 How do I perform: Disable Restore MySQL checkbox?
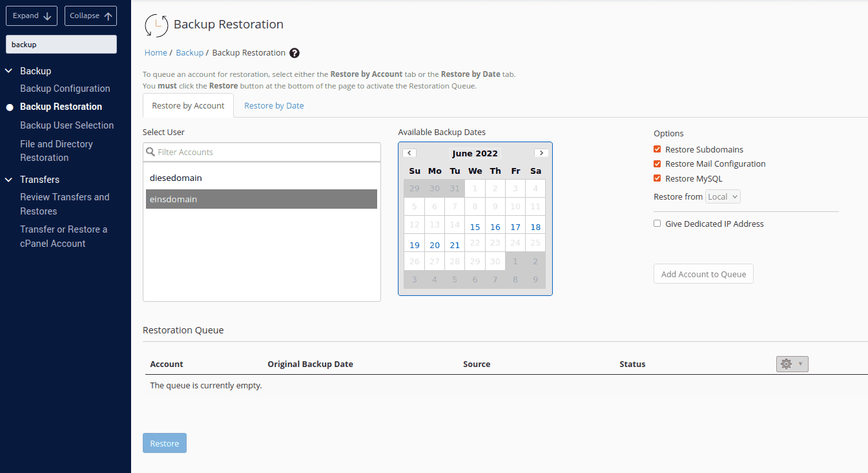[x=657, y=178]
